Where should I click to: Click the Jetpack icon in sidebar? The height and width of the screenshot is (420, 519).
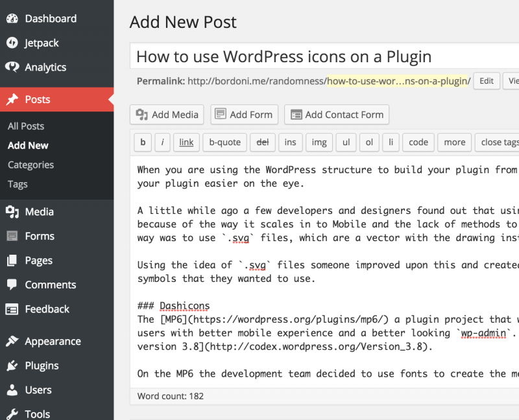pos(12,43)
